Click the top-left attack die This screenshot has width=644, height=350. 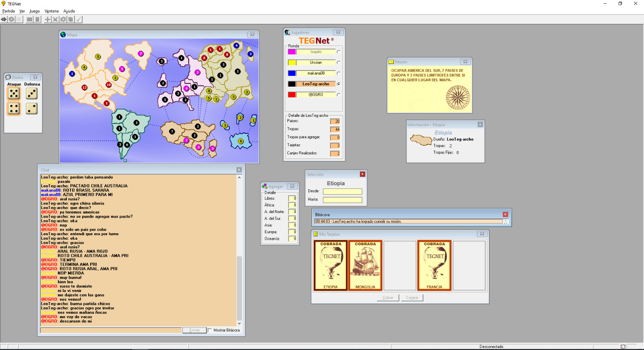pyautogui.click(x=14, y=94)
